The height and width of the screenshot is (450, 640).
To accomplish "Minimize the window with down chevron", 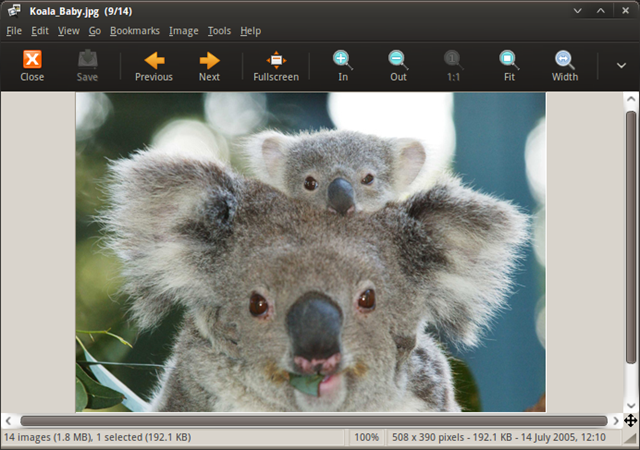I will [x=578, y=11].
